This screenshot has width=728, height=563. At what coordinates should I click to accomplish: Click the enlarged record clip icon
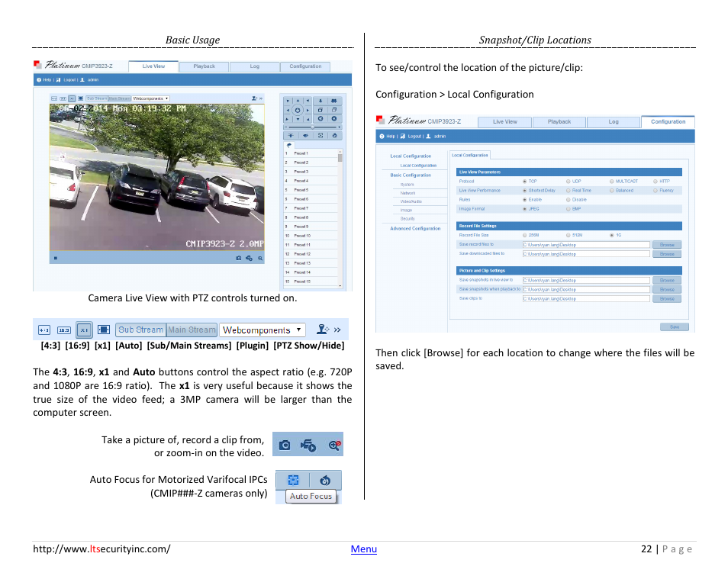click(x=308, y=445)
